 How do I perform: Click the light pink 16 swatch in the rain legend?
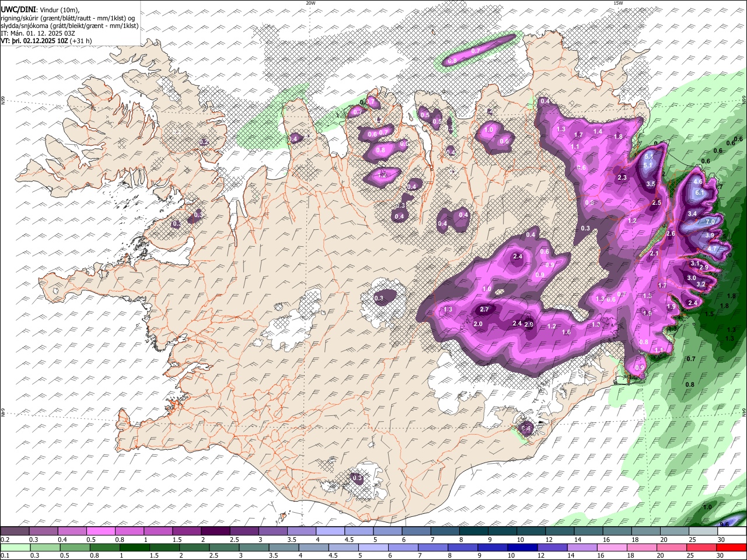click(613, 548)
